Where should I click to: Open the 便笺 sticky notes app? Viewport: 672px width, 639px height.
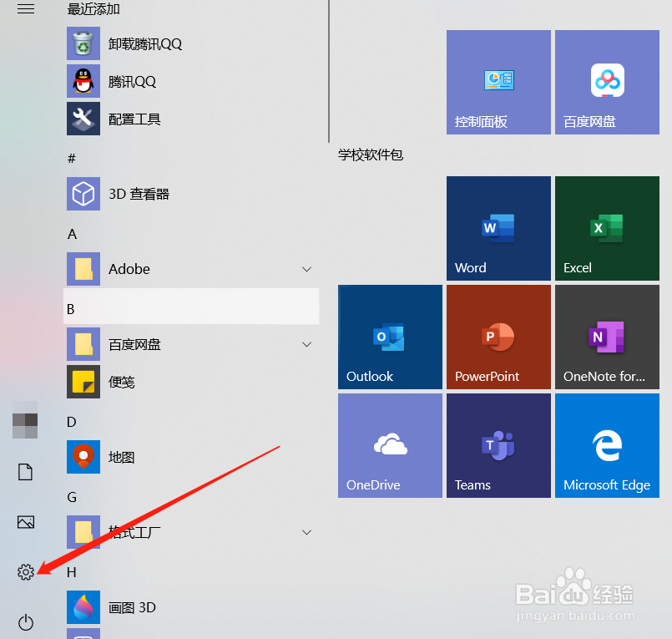coord(191,382)
